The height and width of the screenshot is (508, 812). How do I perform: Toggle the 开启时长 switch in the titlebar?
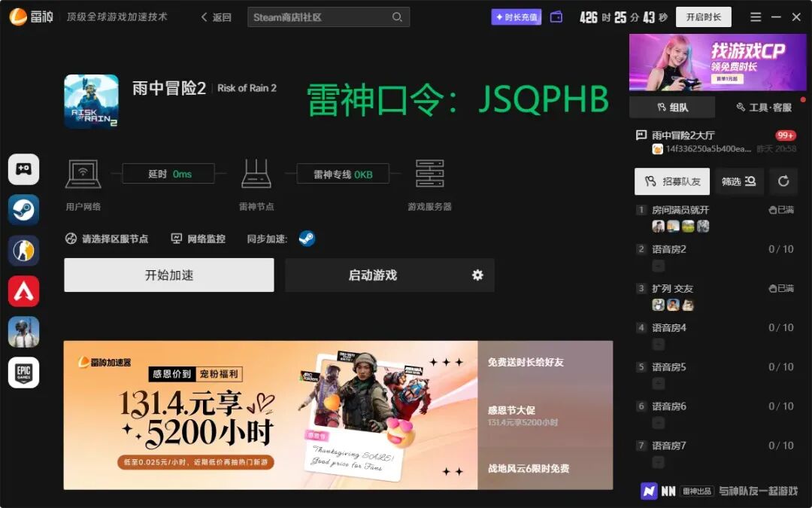point(703,16)
